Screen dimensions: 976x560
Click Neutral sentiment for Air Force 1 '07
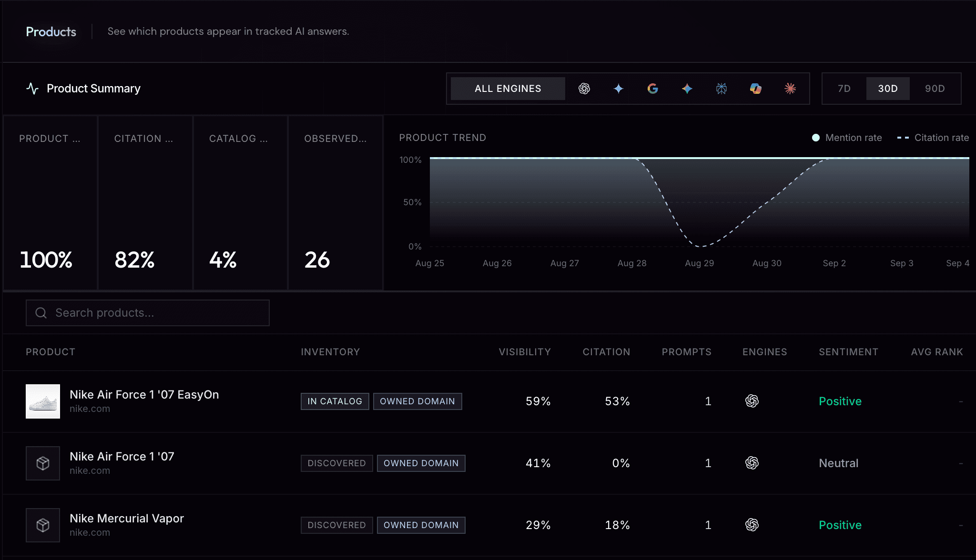(839, 463)
